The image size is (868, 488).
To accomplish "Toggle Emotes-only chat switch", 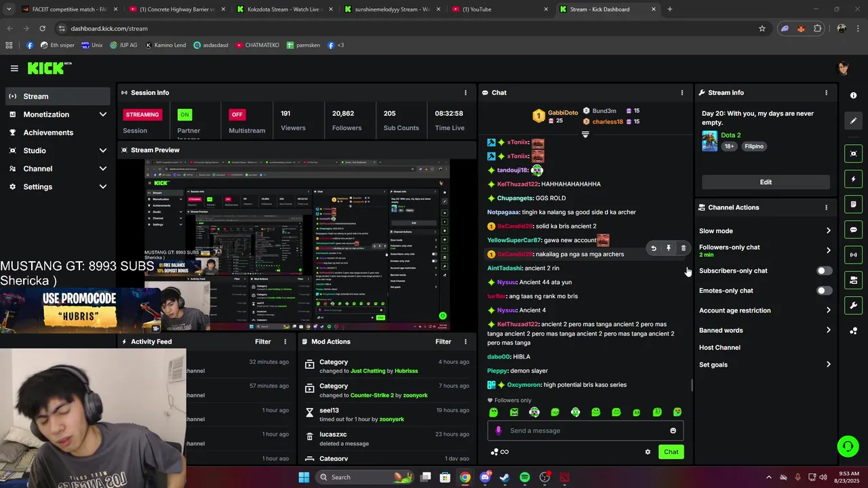I will (x=824, y=291).
